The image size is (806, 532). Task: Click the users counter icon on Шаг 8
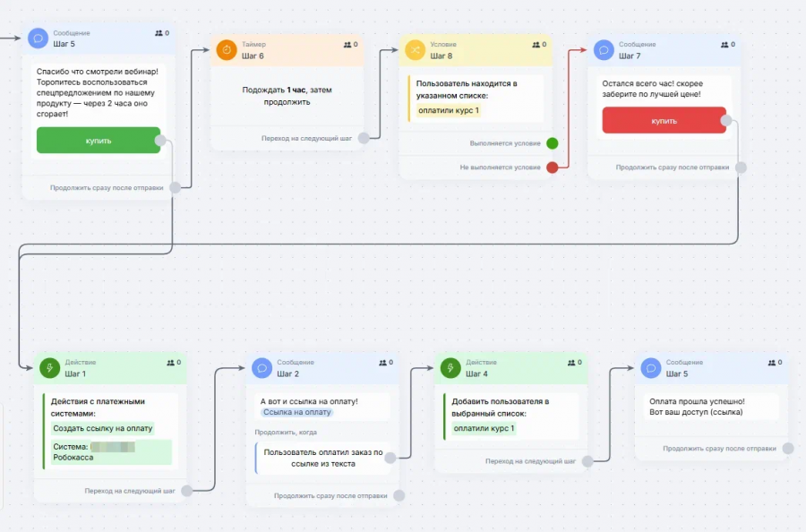(x=536, y=45)
